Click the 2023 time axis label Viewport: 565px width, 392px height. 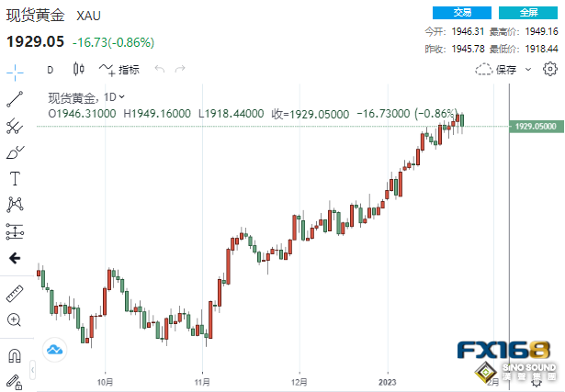(x=388, y=382)
